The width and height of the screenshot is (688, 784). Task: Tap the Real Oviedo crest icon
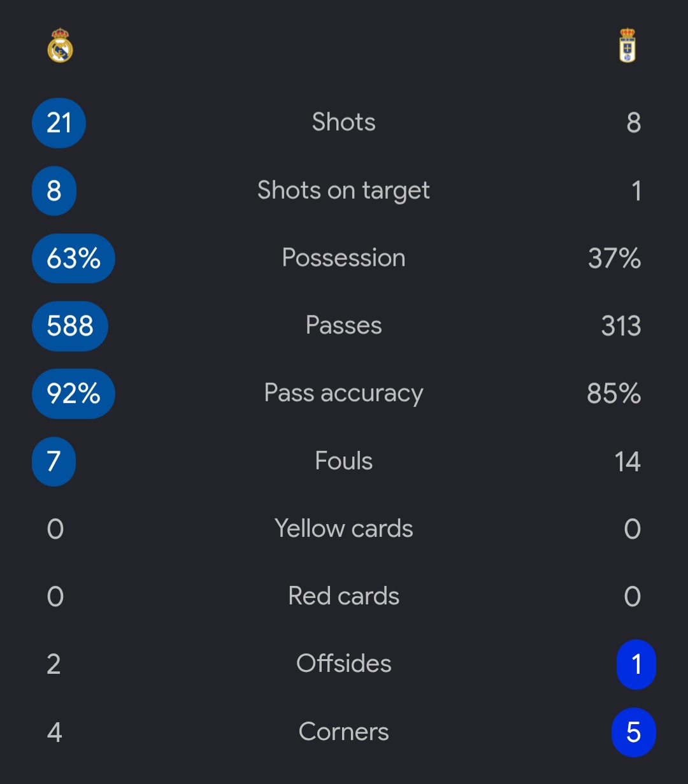627,45
